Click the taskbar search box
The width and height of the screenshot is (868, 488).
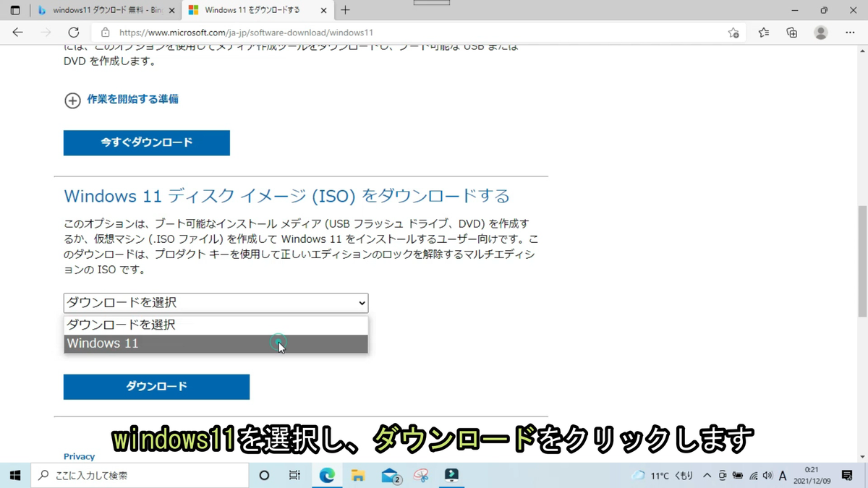point(140,475)
